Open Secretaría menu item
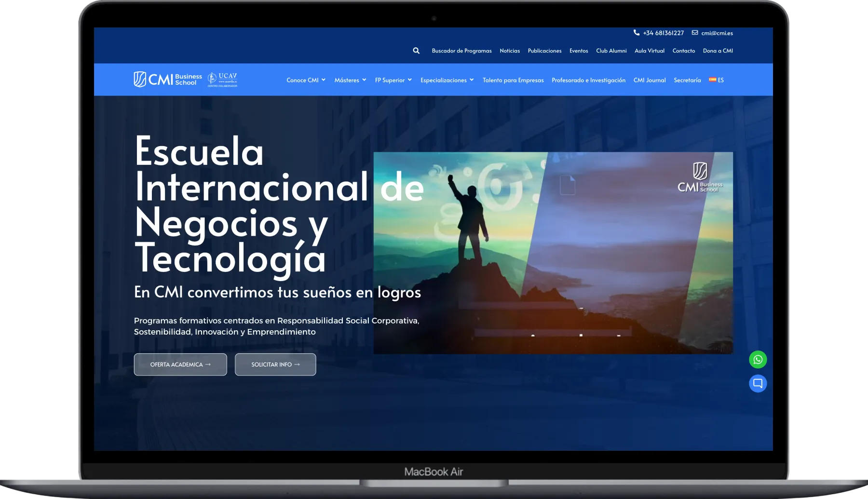Viewport: 868px width, 499px height. (x=687, y=80)
